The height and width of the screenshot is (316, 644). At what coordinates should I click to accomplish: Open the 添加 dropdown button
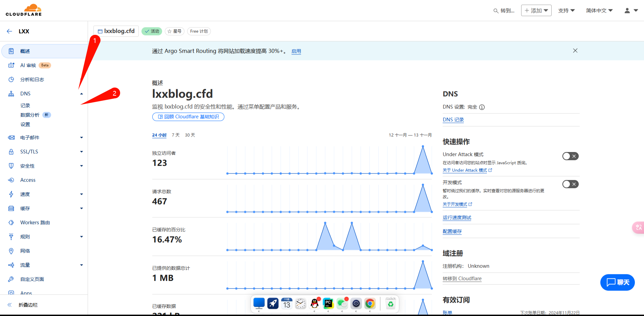(x=536, y=11)
